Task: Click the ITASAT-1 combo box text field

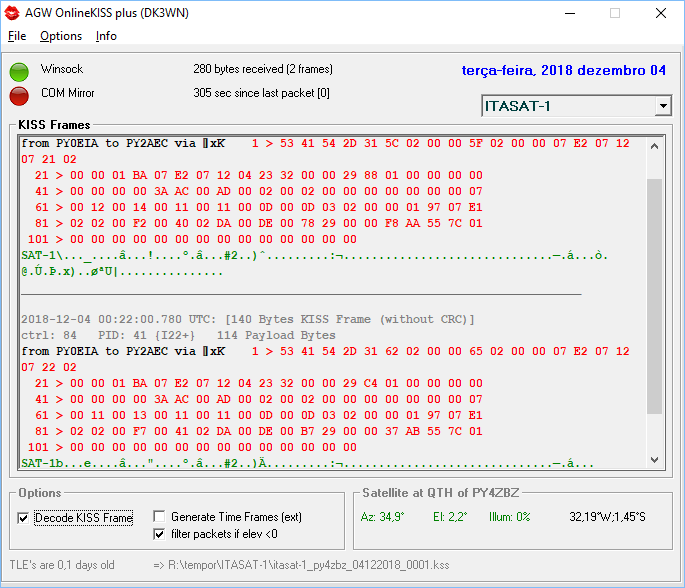Action: pyautogui.click(x=568, y=106)
